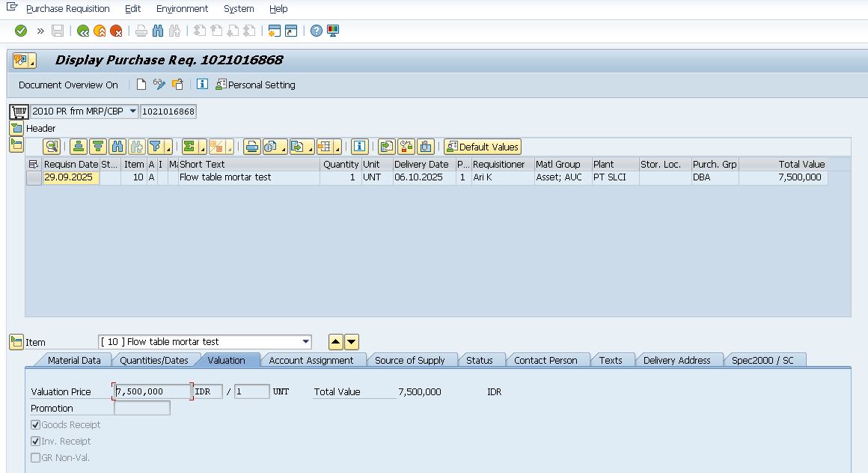Open the Environment menu
Image resolution: width=868 pixels, height=473 pixels.
(182, 9)
